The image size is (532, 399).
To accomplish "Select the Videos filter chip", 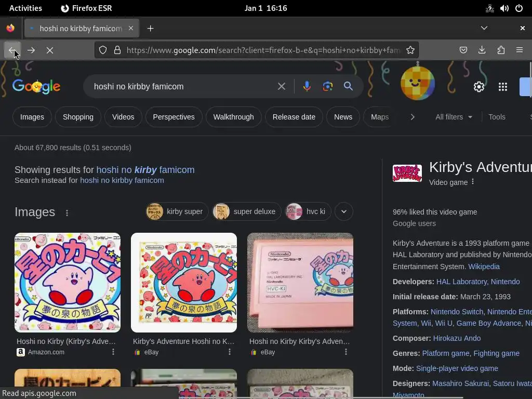I will point(123,117).
